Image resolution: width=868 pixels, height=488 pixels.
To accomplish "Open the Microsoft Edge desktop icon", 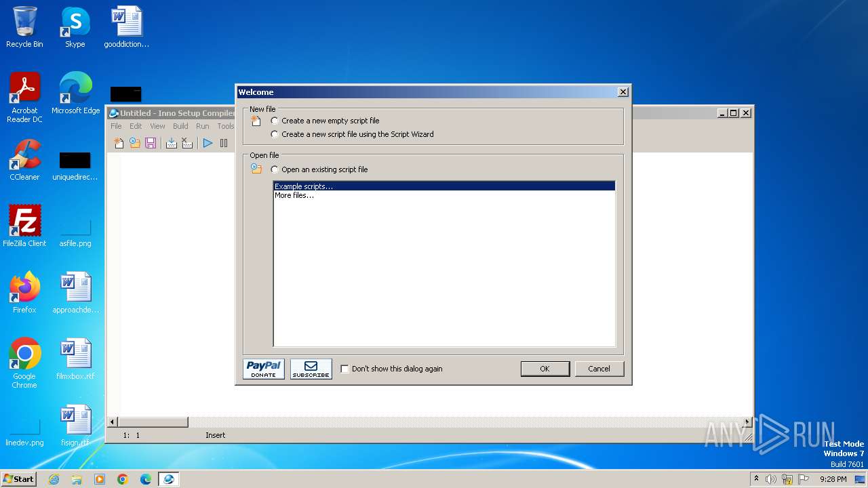I will point(75,94).
